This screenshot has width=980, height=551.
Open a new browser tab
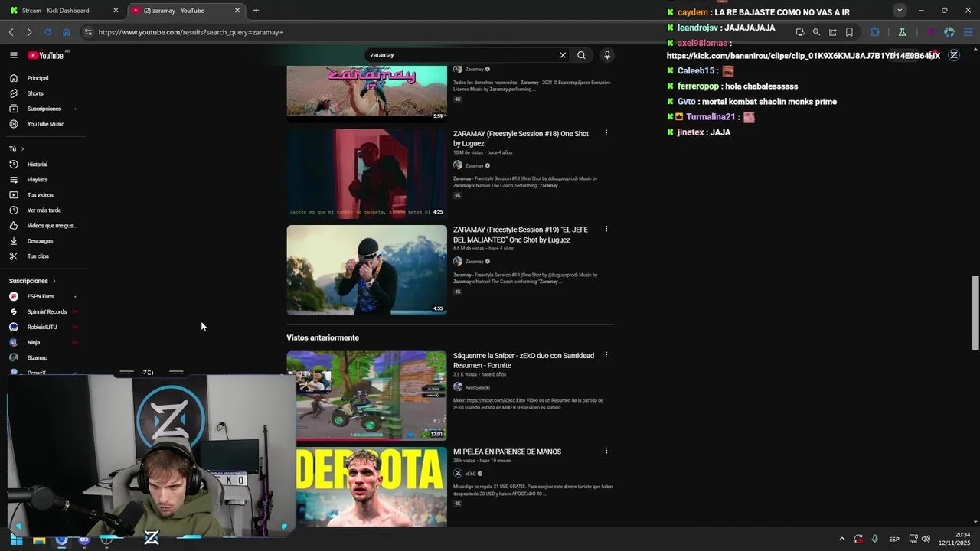pyautogui.click(x=256, y=11)
